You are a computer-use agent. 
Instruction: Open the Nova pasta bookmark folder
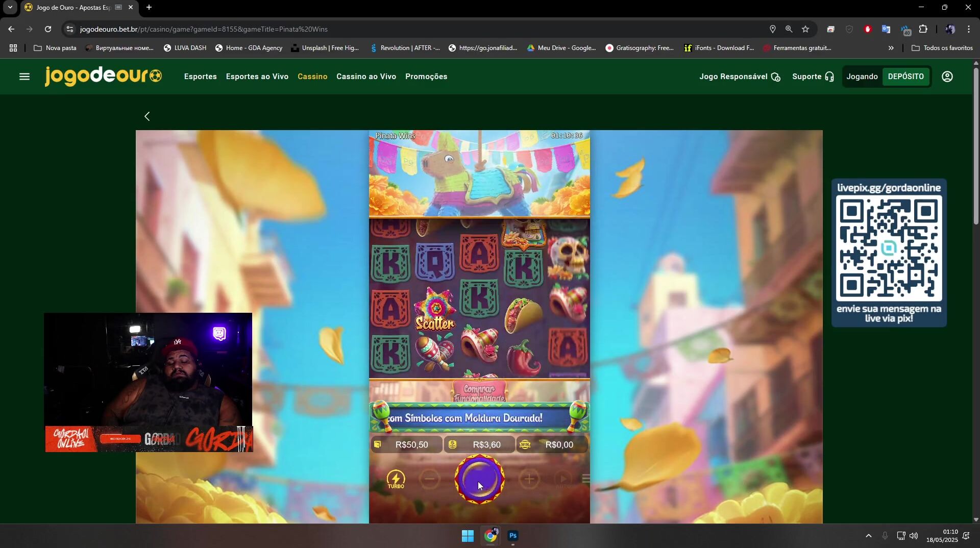55,48
